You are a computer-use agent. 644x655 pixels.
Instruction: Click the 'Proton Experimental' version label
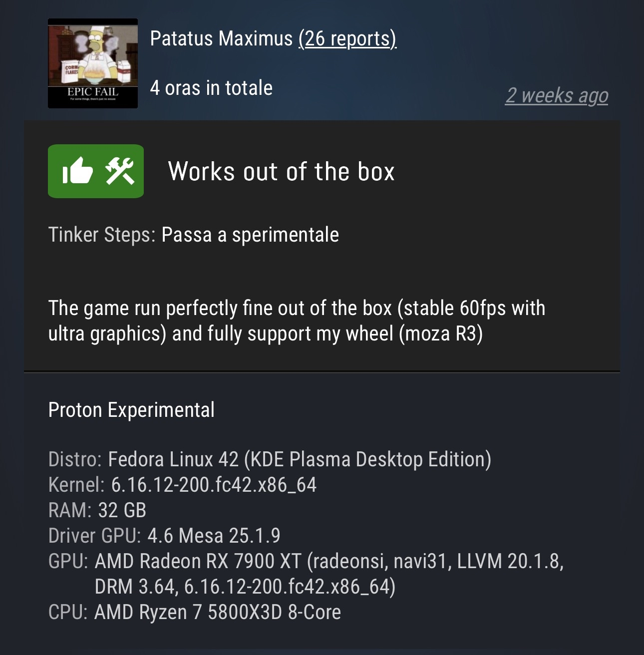131,410
